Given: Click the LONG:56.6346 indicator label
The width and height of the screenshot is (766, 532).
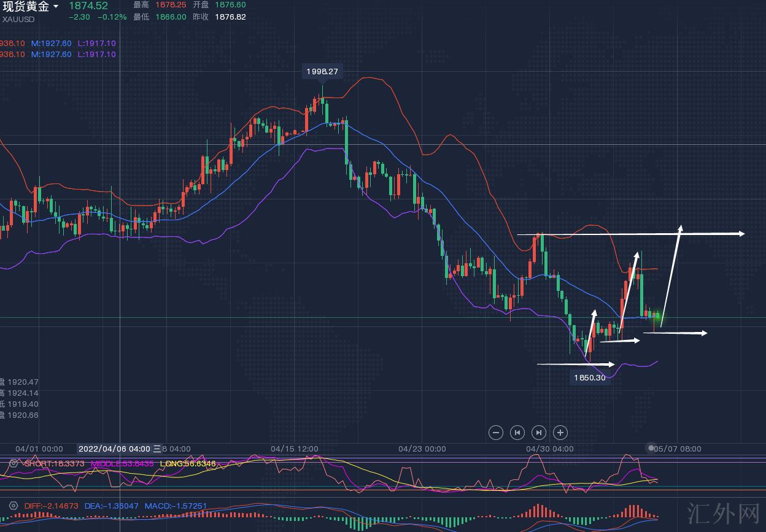Looking at the screenshot, I should tap(188, 463).
